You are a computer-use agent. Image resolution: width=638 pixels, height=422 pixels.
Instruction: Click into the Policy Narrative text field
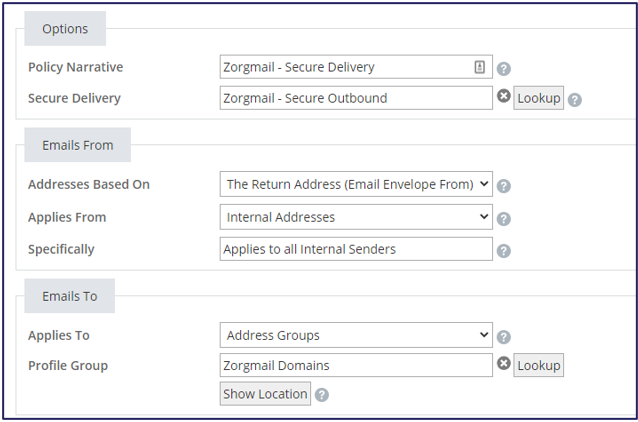345,67
